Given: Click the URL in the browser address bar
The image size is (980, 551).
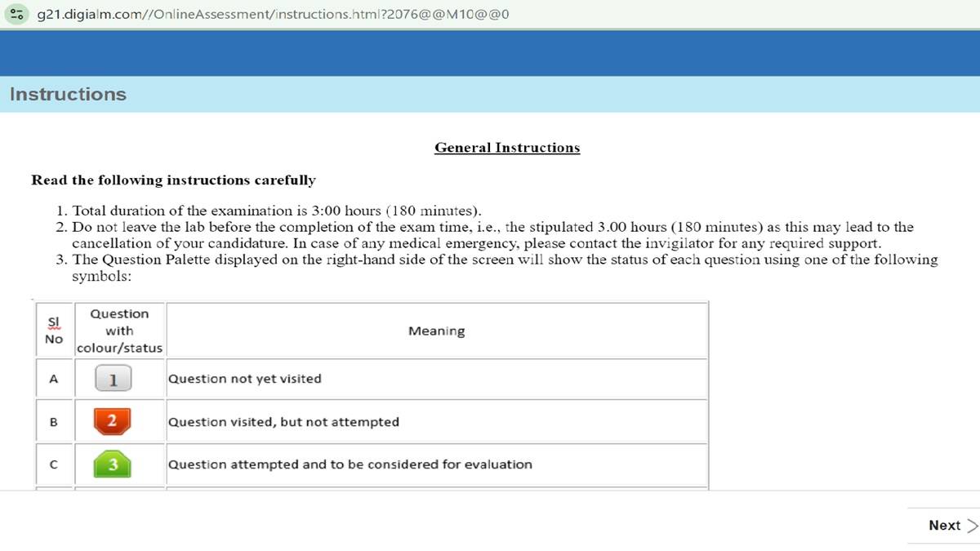Looking at the screenshot, I should [271, 13].
